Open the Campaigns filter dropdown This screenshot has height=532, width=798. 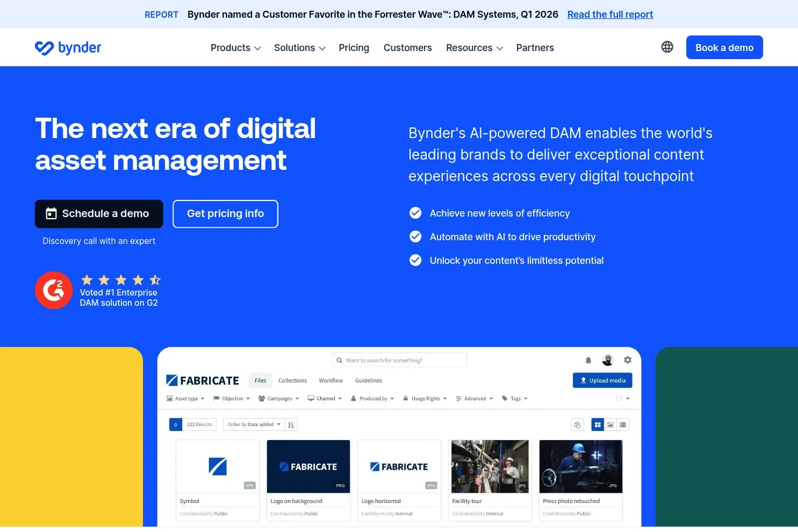point(279,399)
